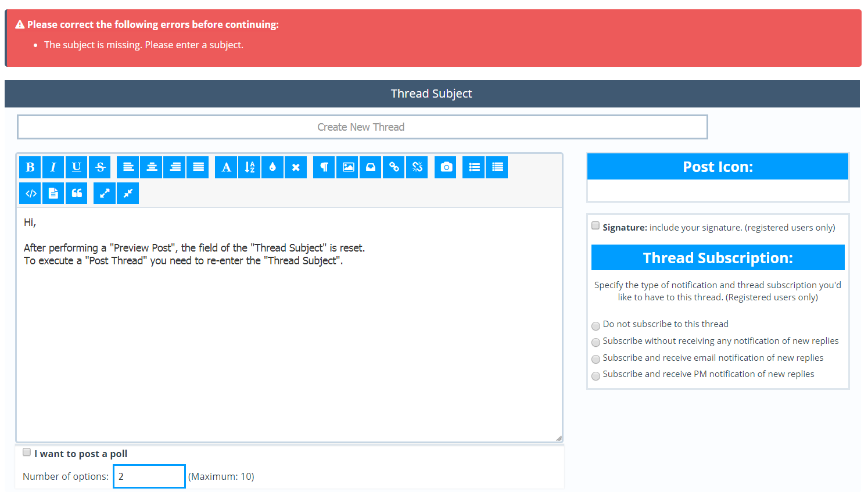Click the number of poll options field
The height and width of the screenshot is (499, 868).
[x=149, y=476]
